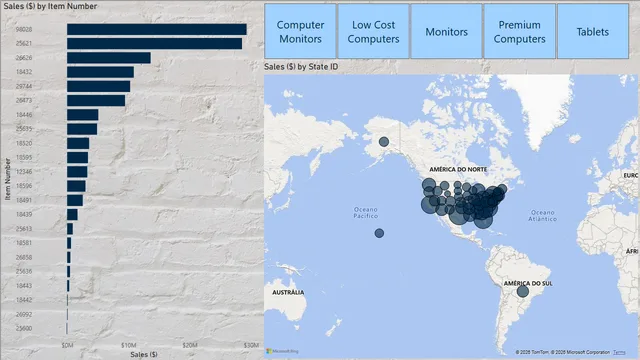Click item label 26992 on the axis
The image size is (640, 360).
[x=24, y=314]
